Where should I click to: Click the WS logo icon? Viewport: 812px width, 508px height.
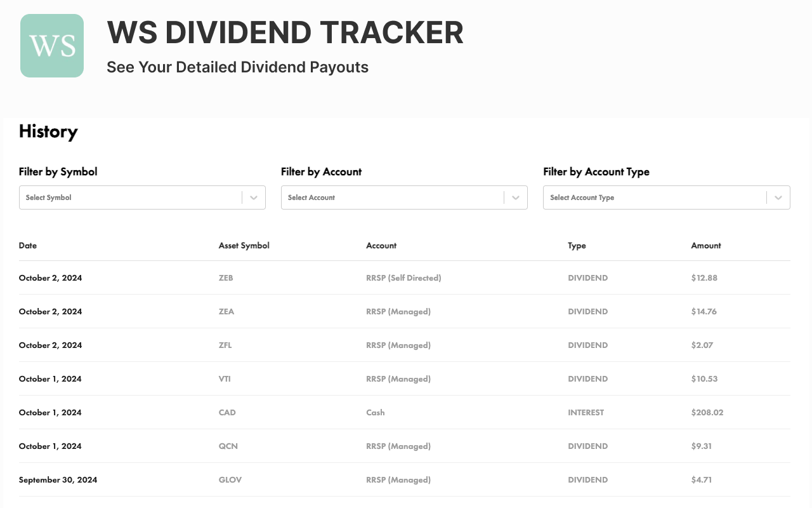coord(51,45)
